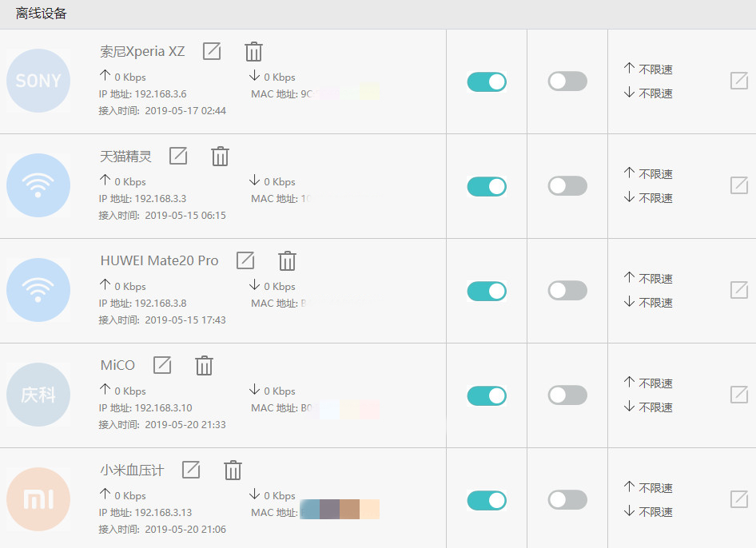Image resolution: width=756 pixels, height=548 pixels.
Task: Click the SONY device avatar
Action: pos(38,81)
